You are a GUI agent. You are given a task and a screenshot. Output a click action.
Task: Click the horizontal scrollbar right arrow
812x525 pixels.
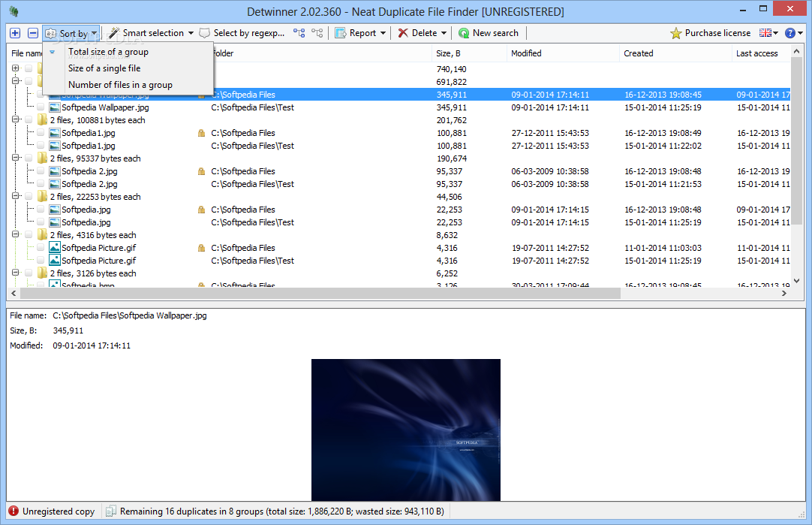coord(784,294)
